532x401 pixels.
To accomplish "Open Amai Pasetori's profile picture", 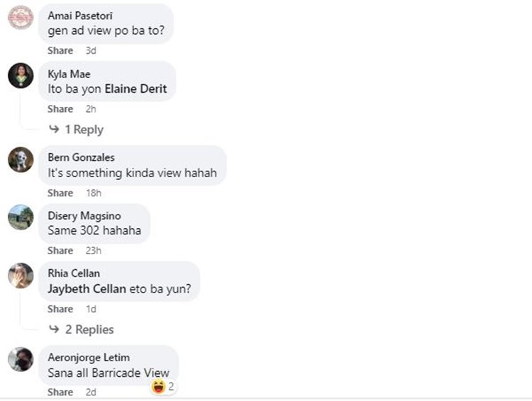I will [x=21, y=17].
